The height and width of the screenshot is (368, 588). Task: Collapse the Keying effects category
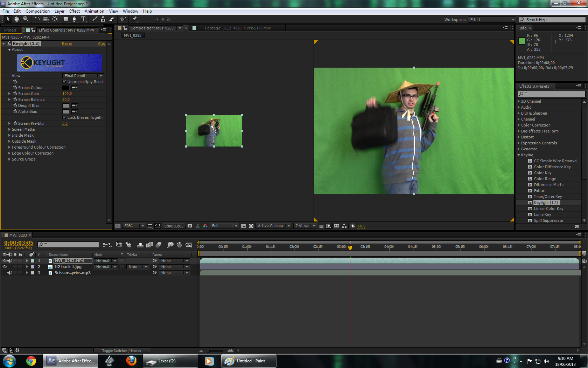coord(519,155)
